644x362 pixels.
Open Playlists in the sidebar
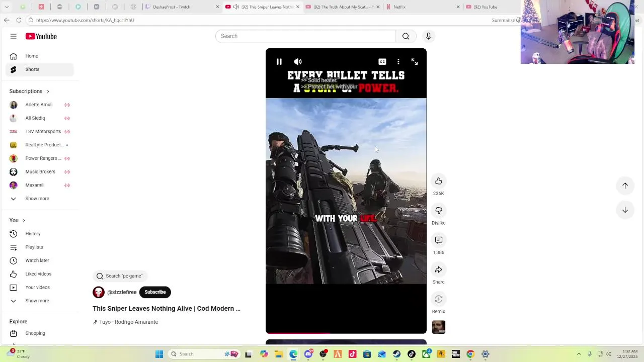(x=40, y=247)
